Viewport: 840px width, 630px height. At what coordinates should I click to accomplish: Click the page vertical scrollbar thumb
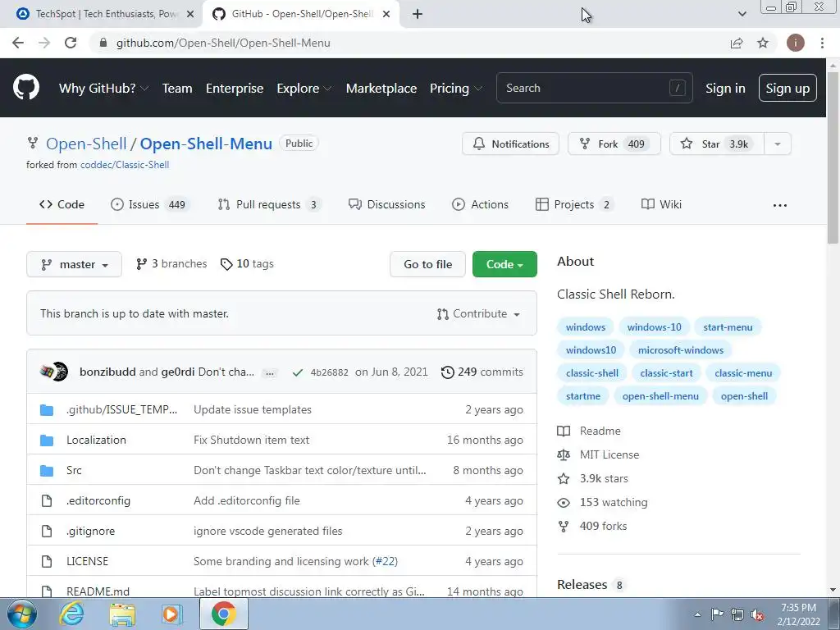pos(833,158)
